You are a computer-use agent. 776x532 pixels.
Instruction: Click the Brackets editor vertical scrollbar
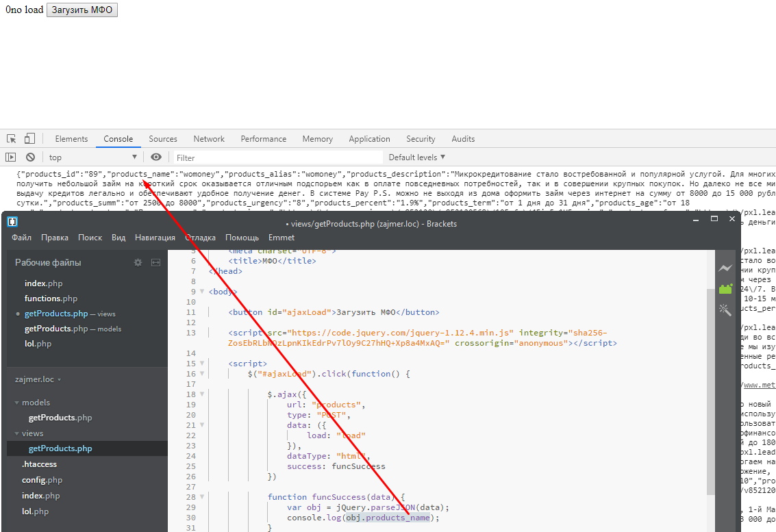[x=711, y=391]
